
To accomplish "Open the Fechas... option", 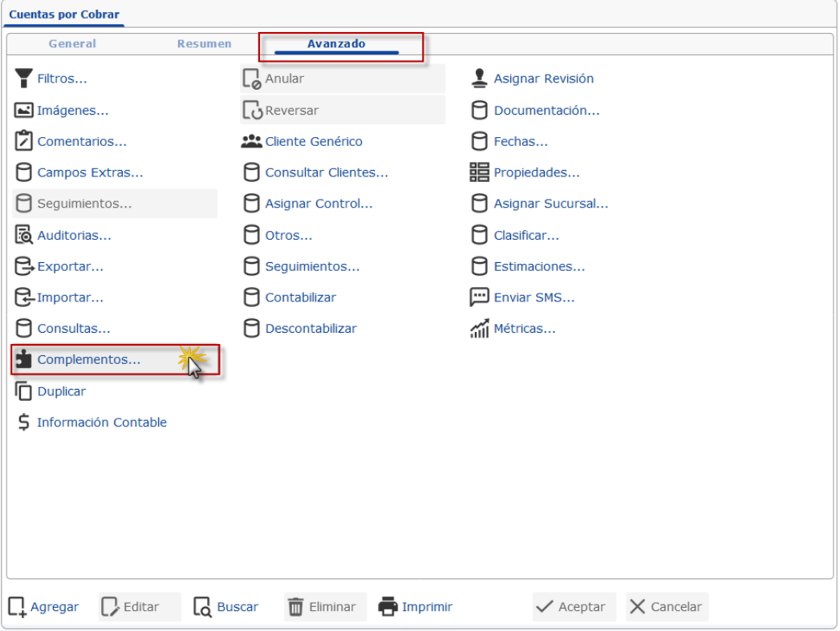I will pos(521,141).
